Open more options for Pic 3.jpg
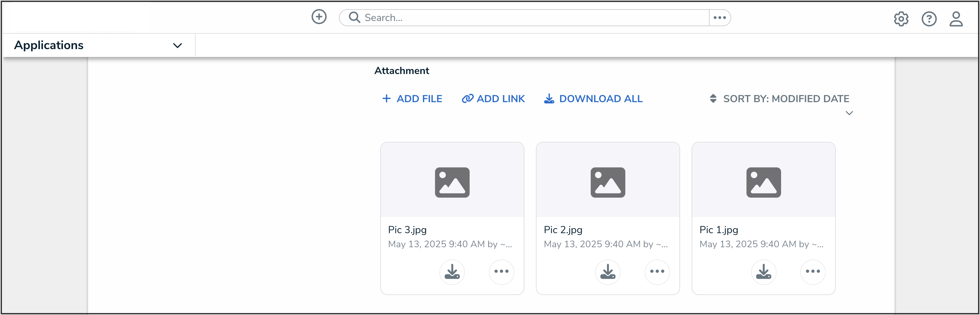The width and height of the screenshot is (980, 315). pyautogui.click(x=501, y=272)
